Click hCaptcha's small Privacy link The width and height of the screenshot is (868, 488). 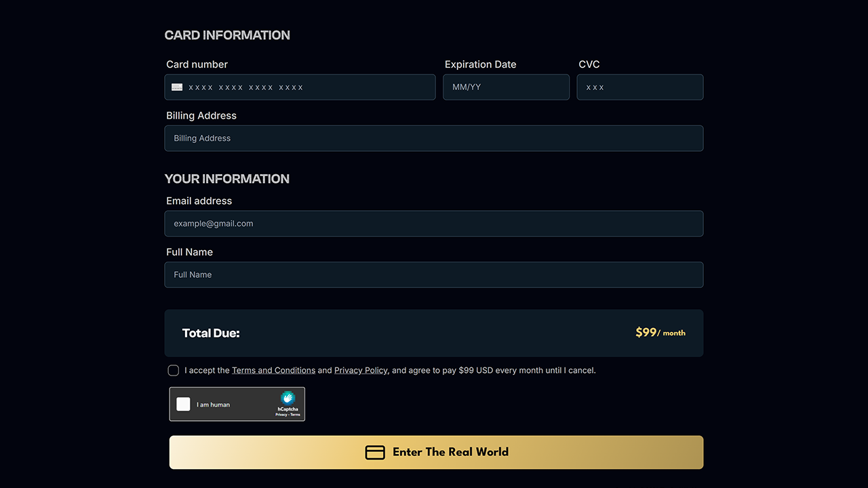(281, 414)
